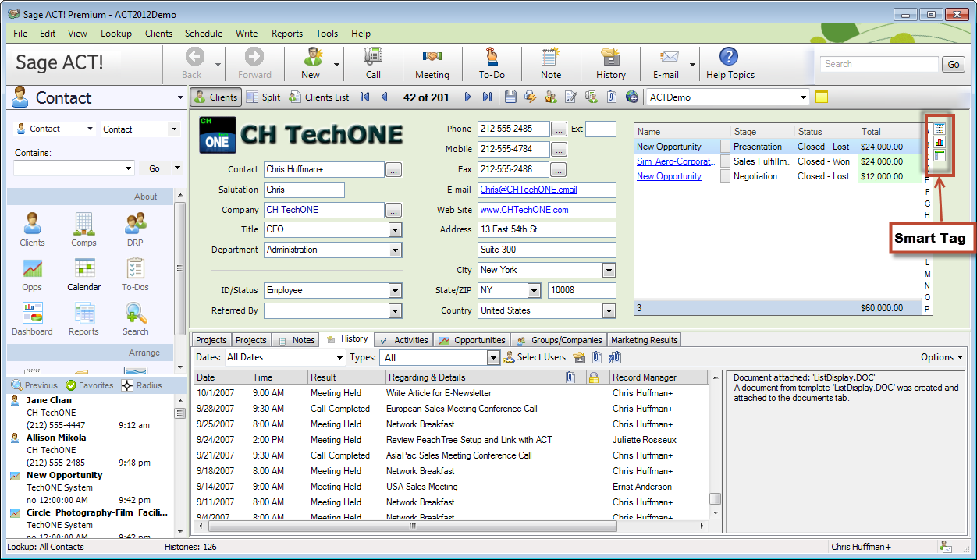Click the Favorites button in sidebar
The image size is (977, 560).
90,385
